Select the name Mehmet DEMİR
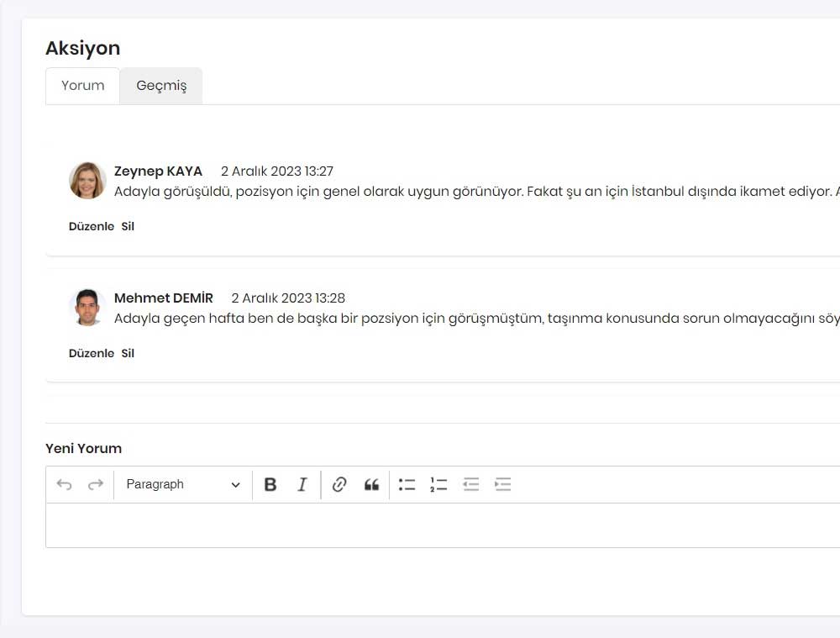This screenshot has height=638, width=840. (x=164, y=298)
